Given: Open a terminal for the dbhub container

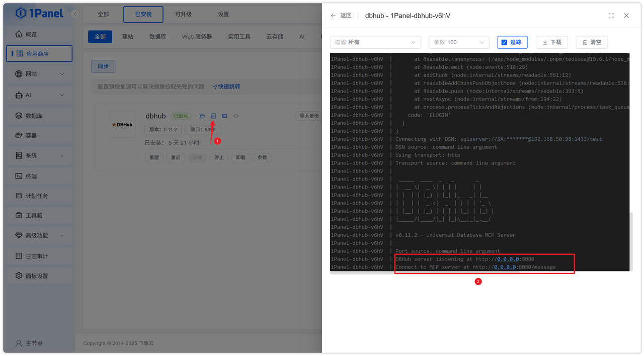Looking at the screenshot, I should click(x=224, y=116).
